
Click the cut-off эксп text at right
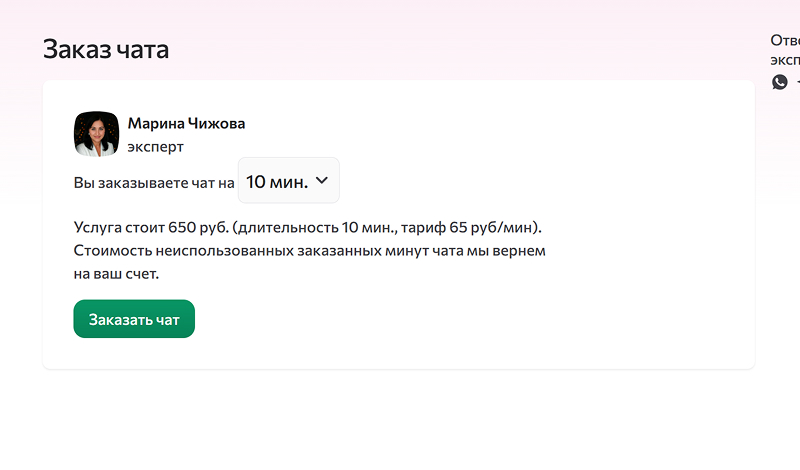pos(785,59)
